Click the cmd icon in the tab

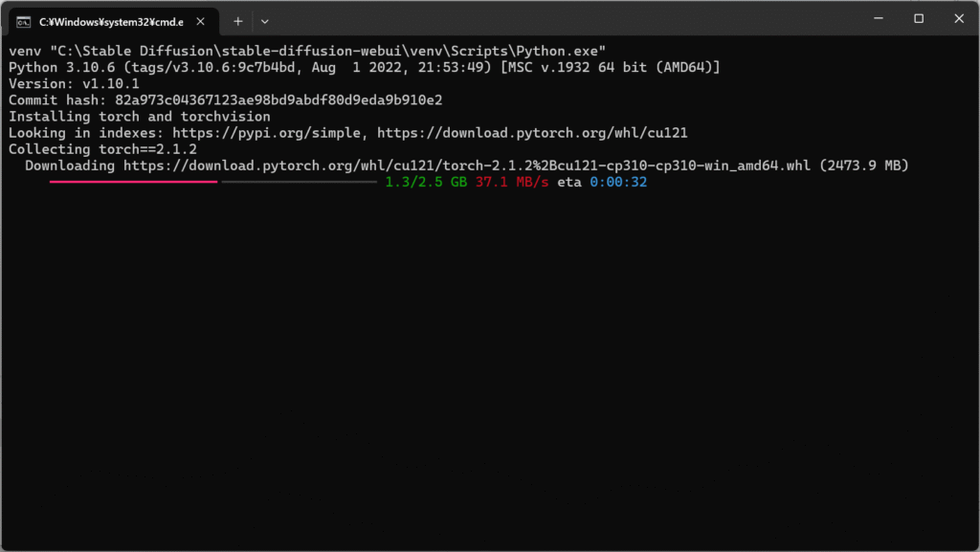pos(23,22)
